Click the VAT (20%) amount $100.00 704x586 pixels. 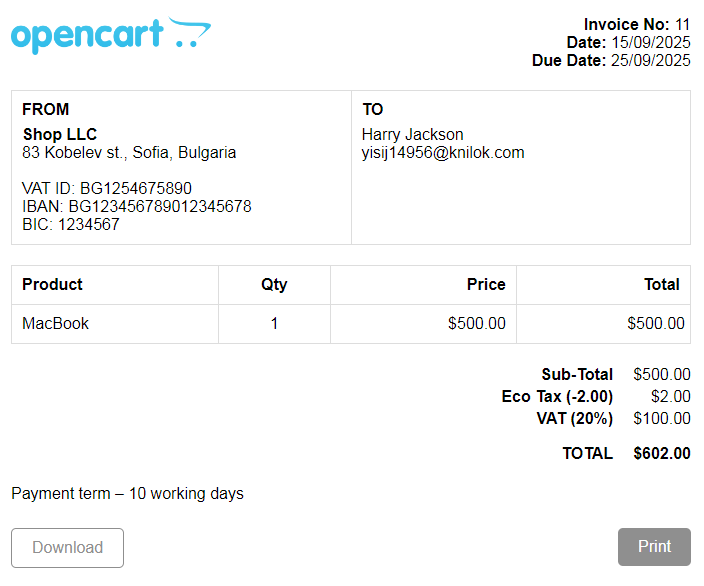tap(662, 419)
